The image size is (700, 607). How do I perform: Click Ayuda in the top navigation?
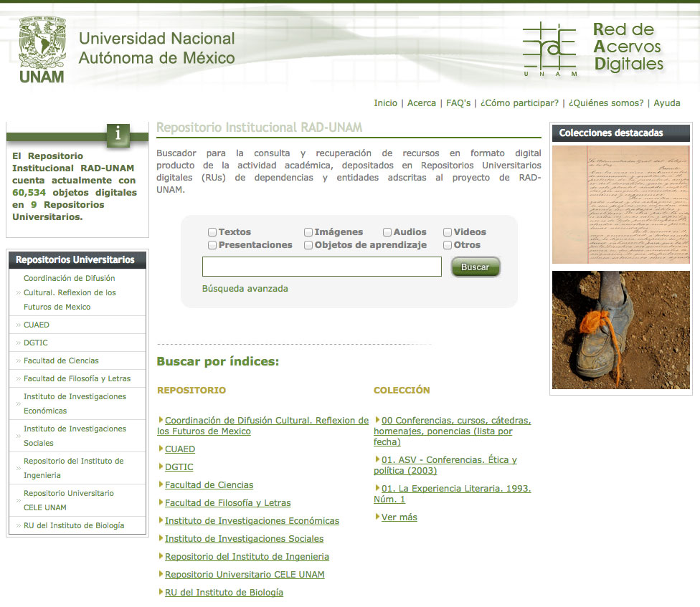(666, 103)
